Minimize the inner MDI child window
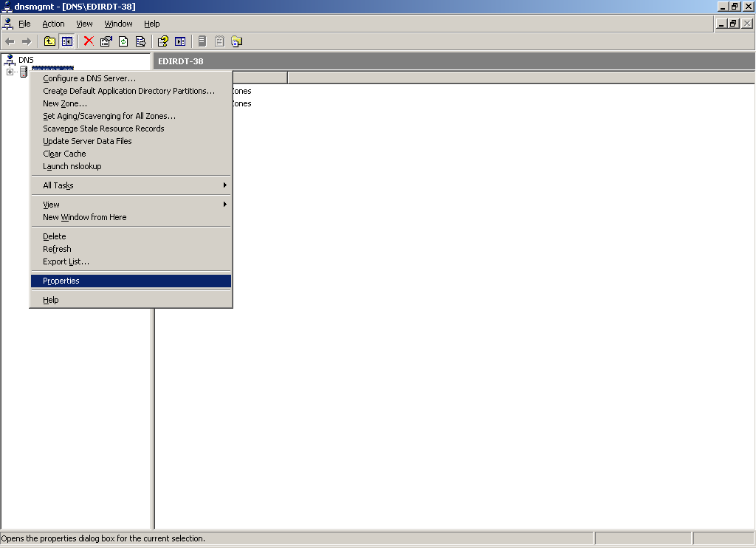 [721, 23]
